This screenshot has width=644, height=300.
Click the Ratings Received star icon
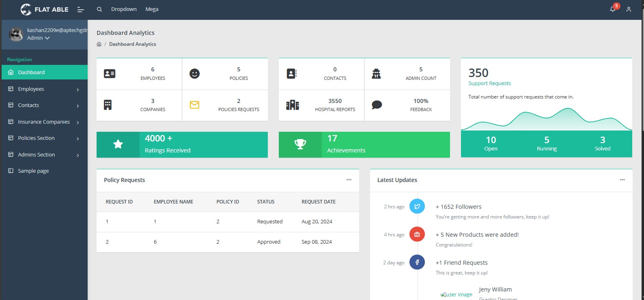[x=118, y=144]
